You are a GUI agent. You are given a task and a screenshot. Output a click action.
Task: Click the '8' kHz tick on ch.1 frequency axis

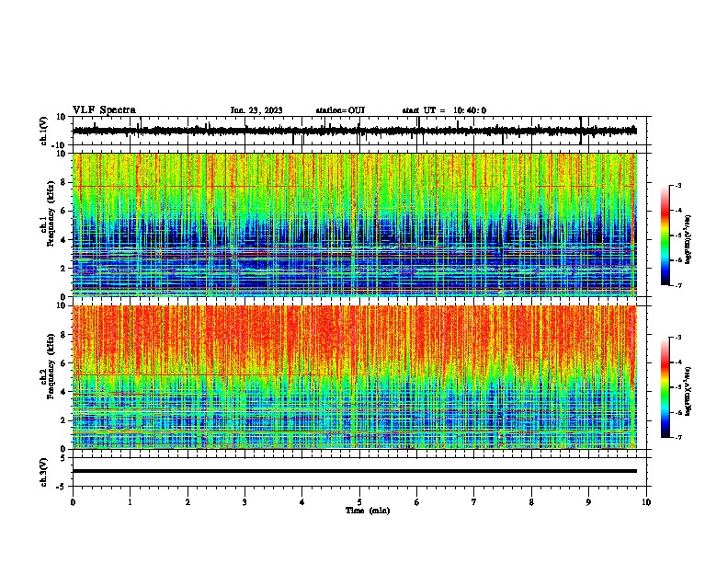click(x=63, y=182)
